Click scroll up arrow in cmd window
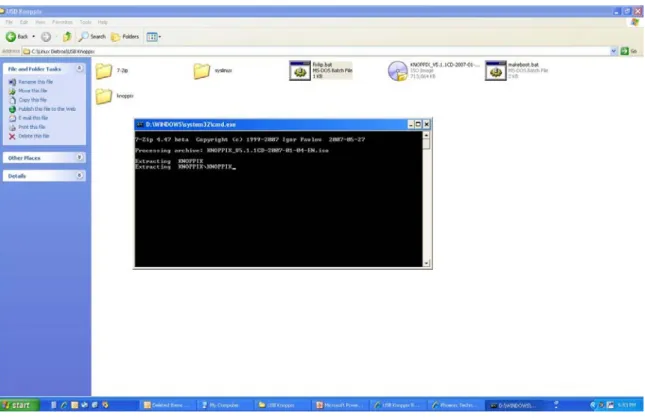The height and width of the screenshot is (420, 645). [426, 135]
